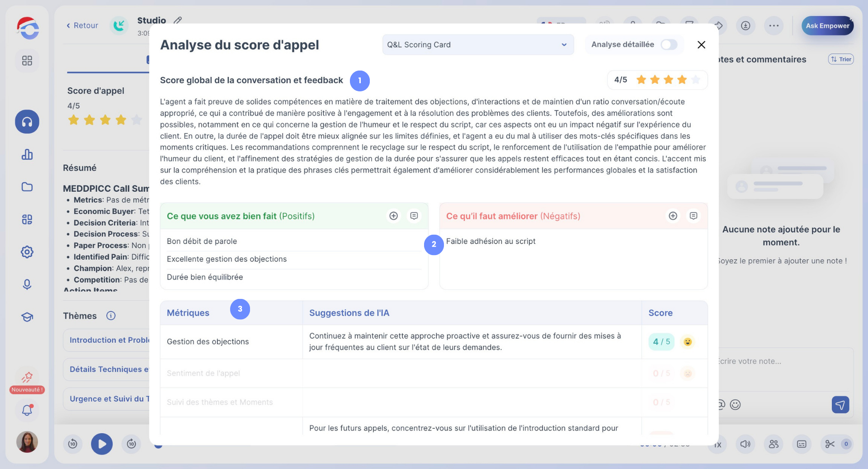Enable the Analyse détaillée toggle
868x469 pixels.
pyautogui.click(x=669, y=45)
